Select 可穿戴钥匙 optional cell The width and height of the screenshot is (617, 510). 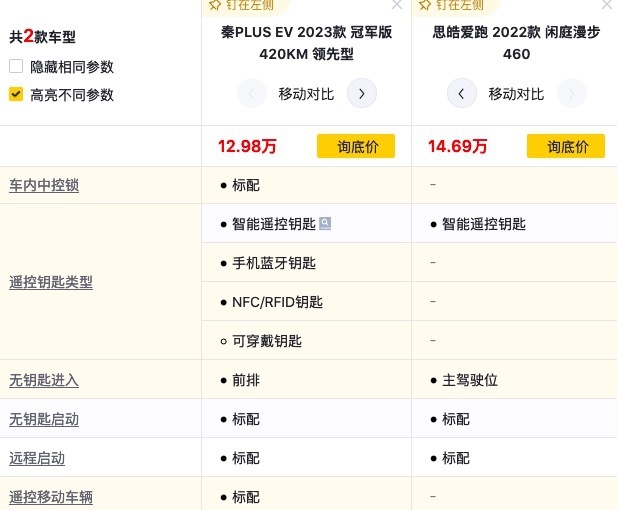[x=307, y=340]
